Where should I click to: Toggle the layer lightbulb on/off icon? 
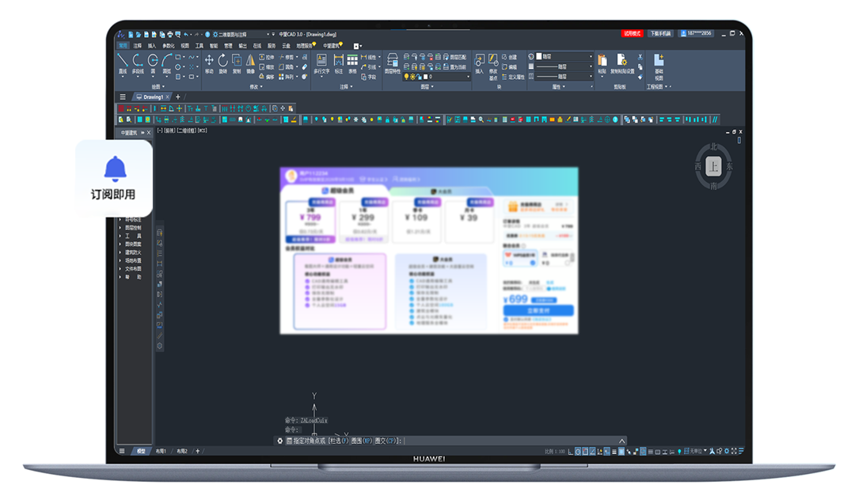click(406, 77)
